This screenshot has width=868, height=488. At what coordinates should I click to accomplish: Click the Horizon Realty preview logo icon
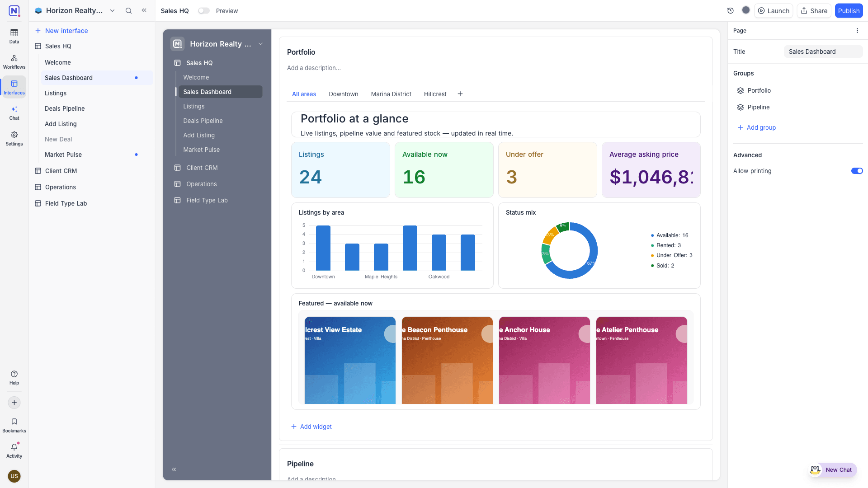tap(178, 44)
